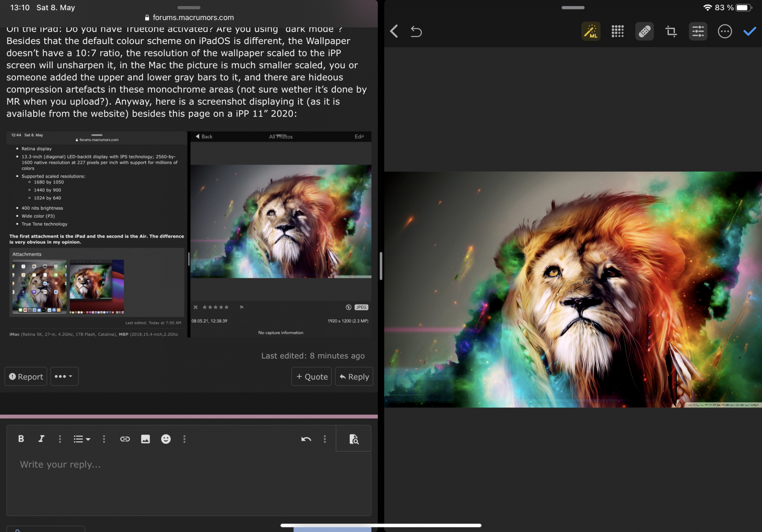Image resolution: width=762 pixels, height=532 pixels.
Task: Toggle italic formatting in reply editor
Action: [41, 439]
